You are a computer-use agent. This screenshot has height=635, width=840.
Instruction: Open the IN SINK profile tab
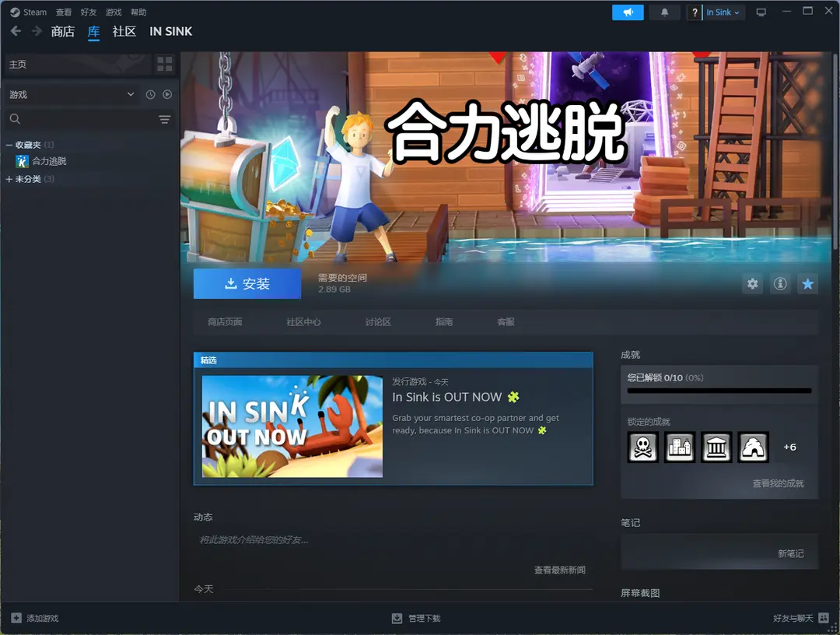tap(171, 32)
